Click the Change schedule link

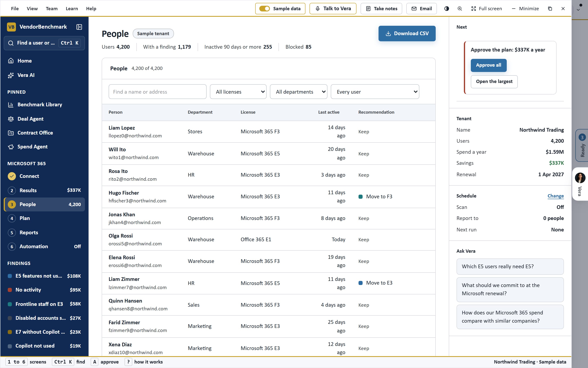pyautogui.click(x=556, y=196)
